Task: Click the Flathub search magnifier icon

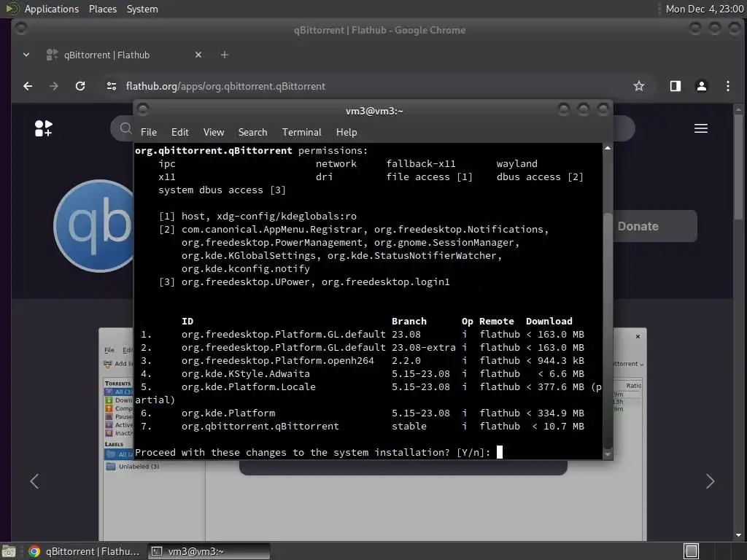Action: [125, 128]
